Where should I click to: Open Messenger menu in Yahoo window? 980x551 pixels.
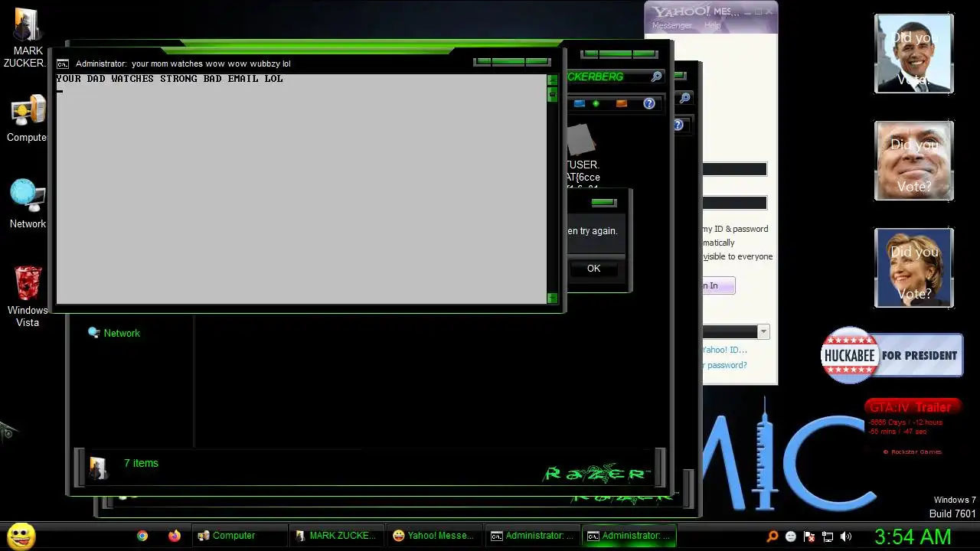[x=671, y=25]
